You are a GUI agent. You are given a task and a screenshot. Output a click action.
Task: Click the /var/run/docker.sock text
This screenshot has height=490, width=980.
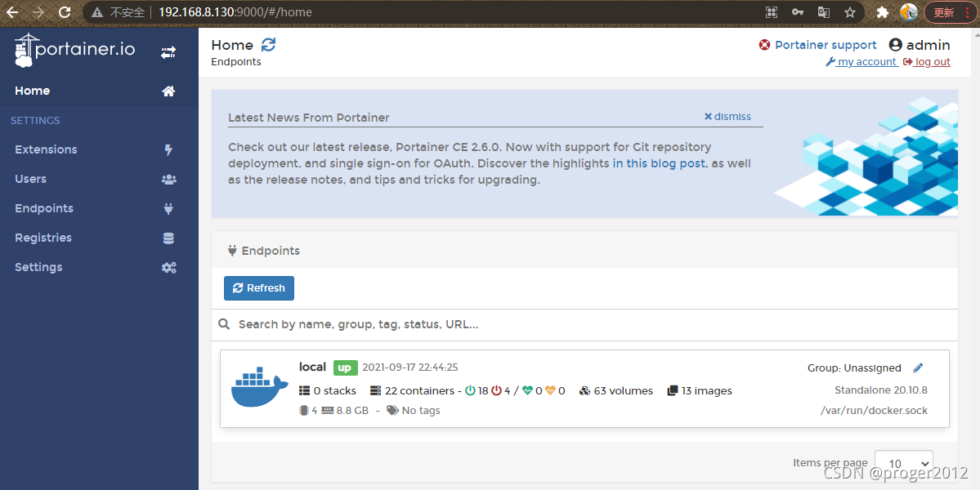(874, 411)
